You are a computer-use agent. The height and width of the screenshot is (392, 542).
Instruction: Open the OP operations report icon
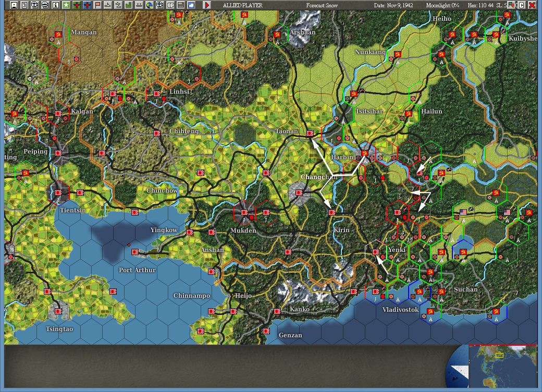pyautogui.click(x=170, y=5)
